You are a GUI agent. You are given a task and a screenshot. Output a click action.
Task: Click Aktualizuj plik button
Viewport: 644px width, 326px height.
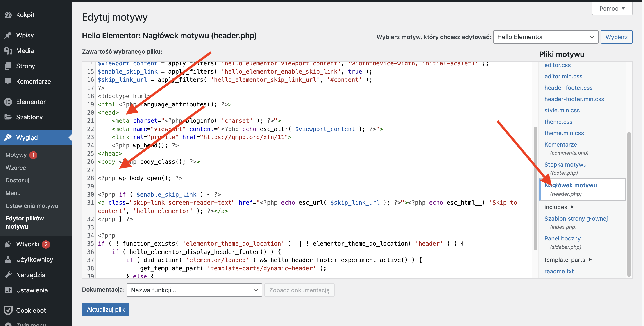(106, 310)
